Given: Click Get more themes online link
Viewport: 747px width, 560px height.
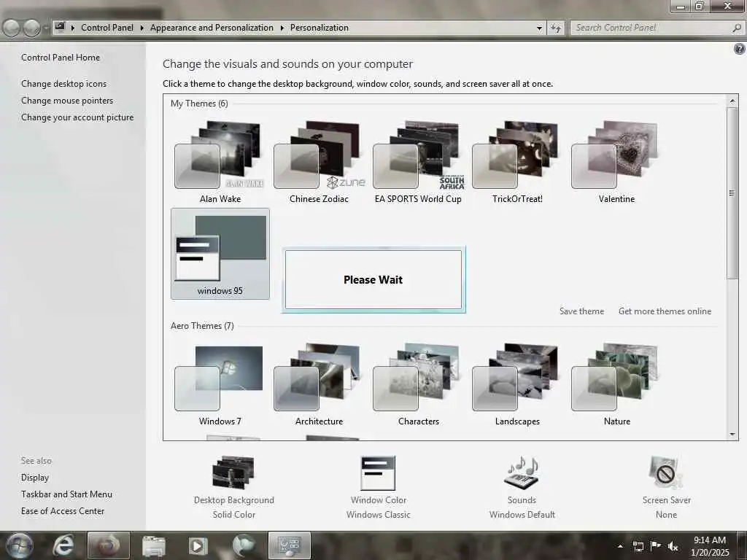Looking at the screenshot, I should tap(665, 311).
